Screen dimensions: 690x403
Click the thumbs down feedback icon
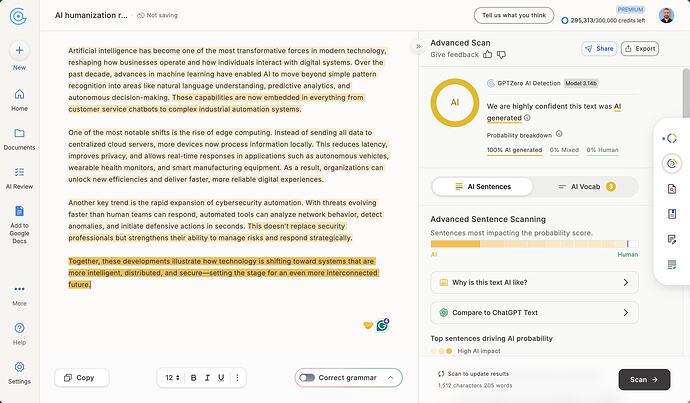[501, 55]
